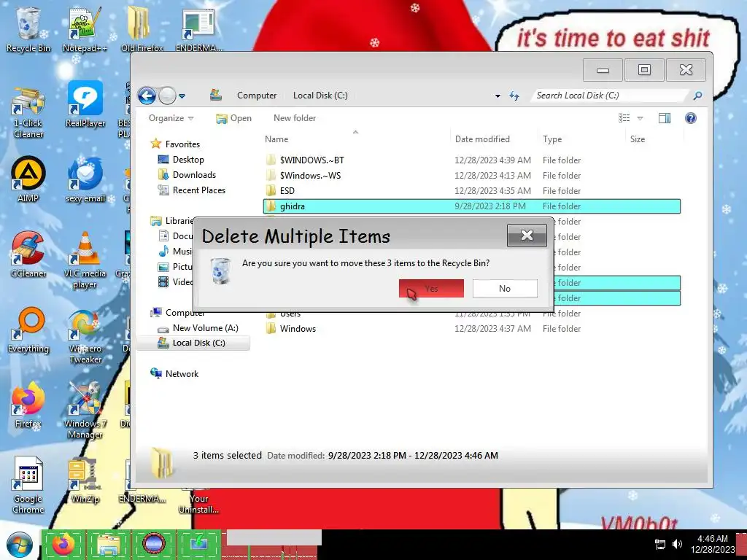Launch CCleaner desktop shortcut
Image resolution: width=747 pixels, height=560 pixels.
click(28, 254)
